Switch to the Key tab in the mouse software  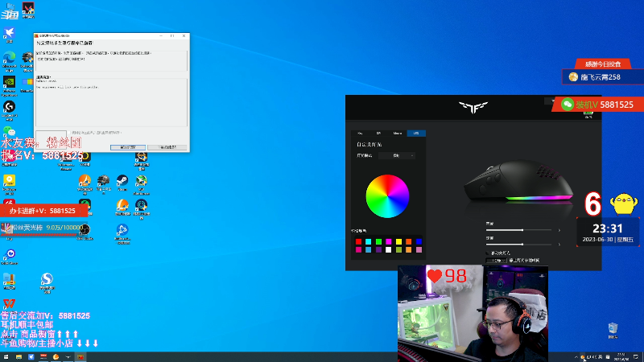tap(360, 134)
